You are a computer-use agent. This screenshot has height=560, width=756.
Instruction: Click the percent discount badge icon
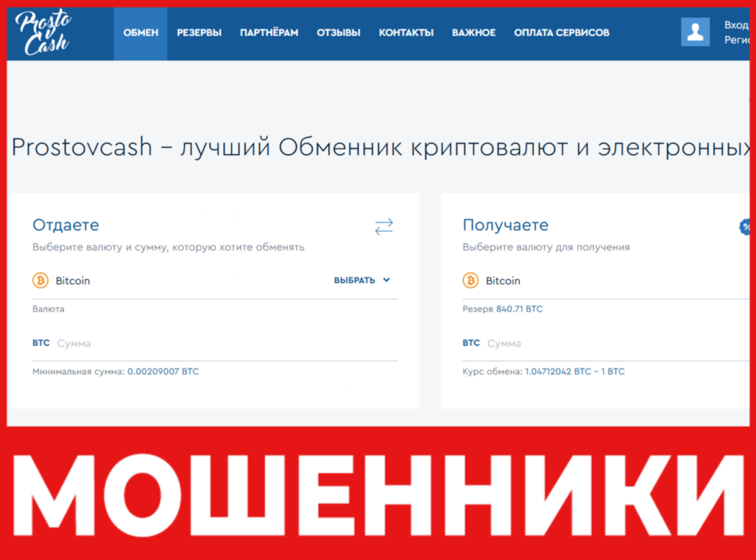(746, 227)
